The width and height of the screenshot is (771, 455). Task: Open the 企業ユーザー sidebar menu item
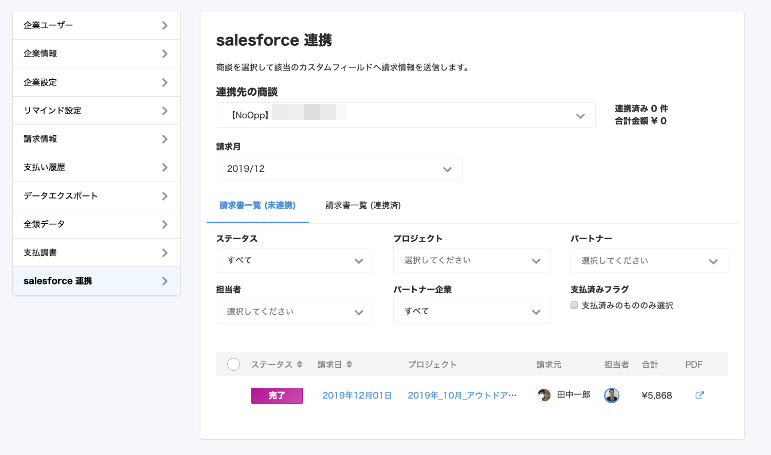96,26
